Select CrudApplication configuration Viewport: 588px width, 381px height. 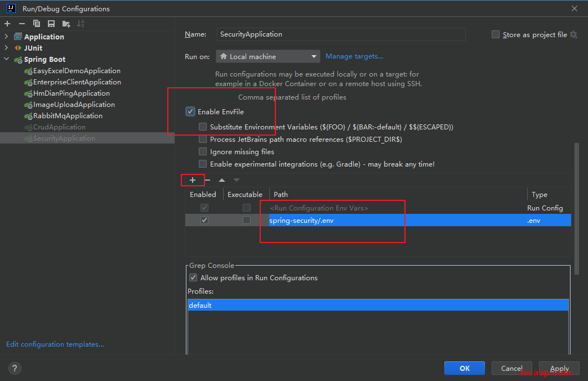coord(59,127)
